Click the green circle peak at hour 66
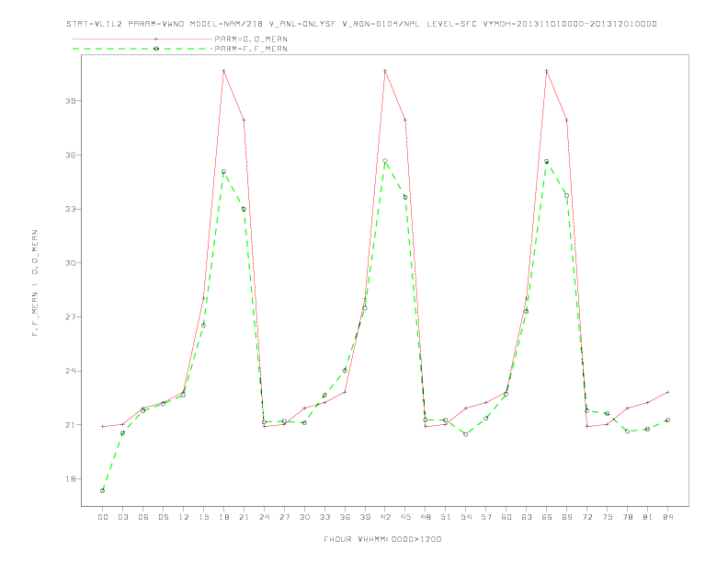Screen dimensions: 728x563 point(547,162)
